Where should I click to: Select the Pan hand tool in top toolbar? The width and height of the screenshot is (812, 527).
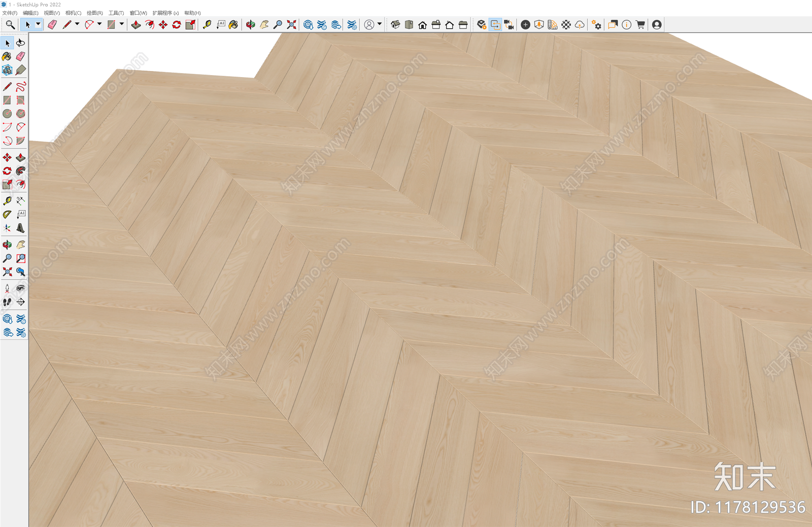click(264, 24)
